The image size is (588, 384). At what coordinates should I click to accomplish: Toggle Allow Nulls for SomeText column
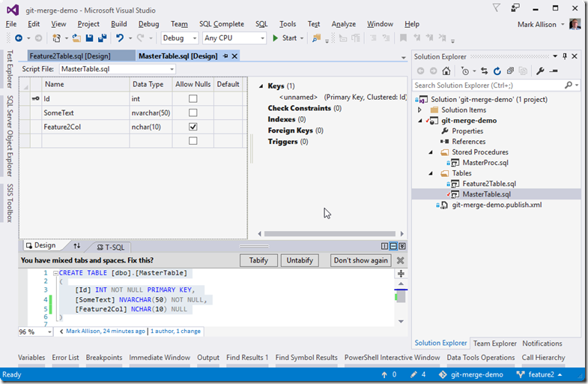point(193,112)
